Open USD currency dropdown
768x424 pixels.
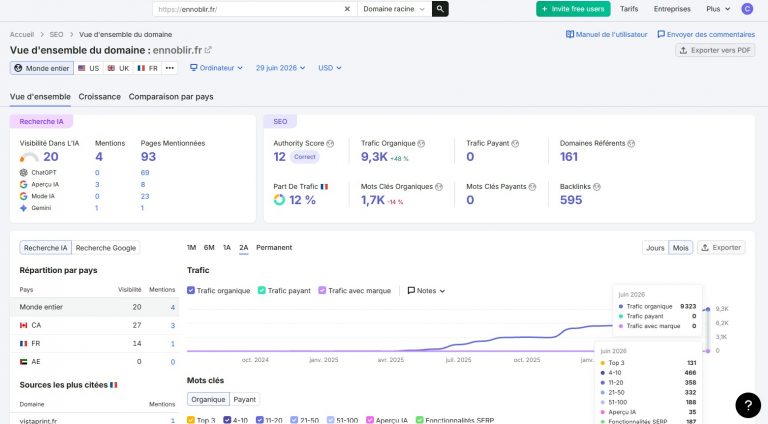pyautogui.click(x=330, y=68)
